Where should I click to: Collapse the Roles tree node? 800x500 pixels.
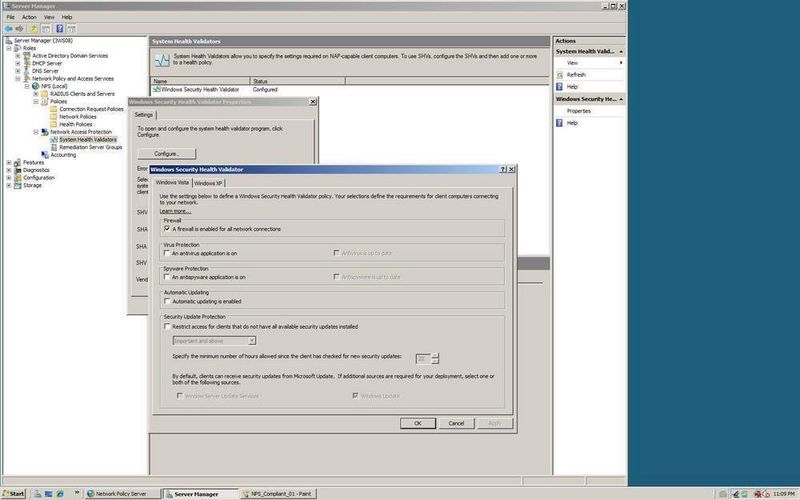[x=9, y=48]
